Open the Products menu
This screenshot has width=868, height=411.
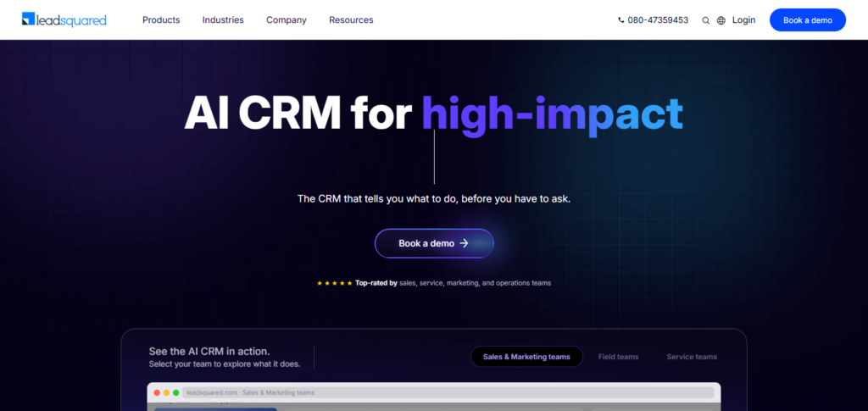[161, 19]
